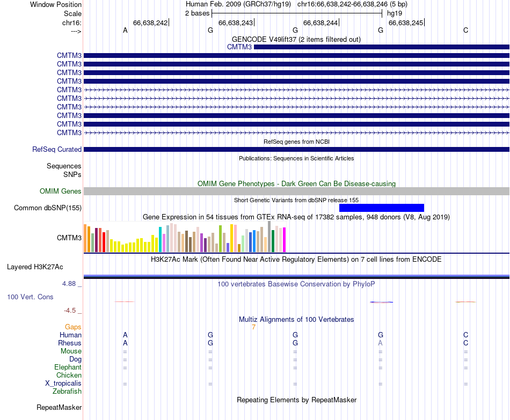The width and height of the screenshot is (510, 420).
Task: Click the reference base A in the ruler row
Action: [125, 30]
